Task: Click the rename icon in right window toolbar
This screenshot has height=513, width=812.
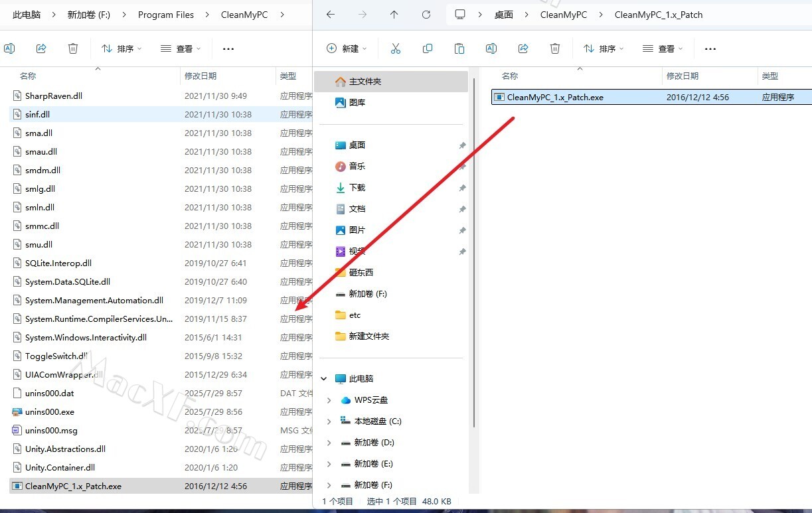Action: (491, 48)
